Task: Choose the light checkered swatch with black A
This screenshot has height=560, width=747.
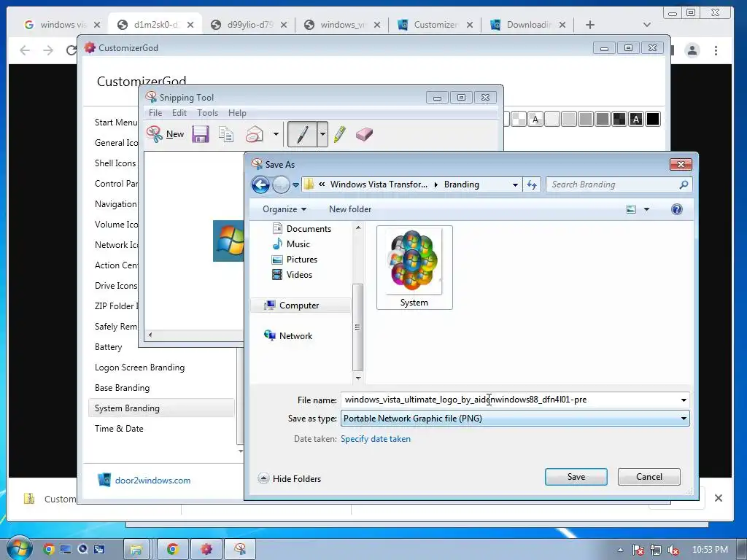Action: pos(535,119)
